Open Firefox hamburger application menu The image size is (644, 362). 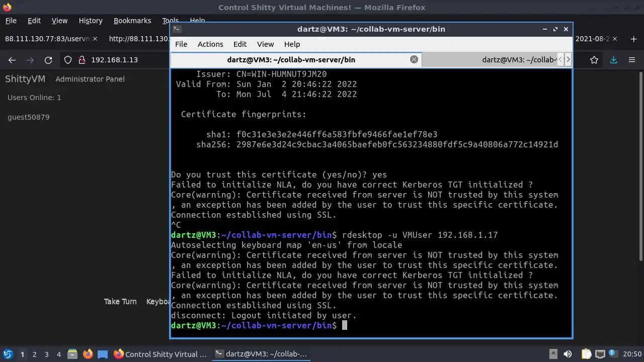pos(632,60)
